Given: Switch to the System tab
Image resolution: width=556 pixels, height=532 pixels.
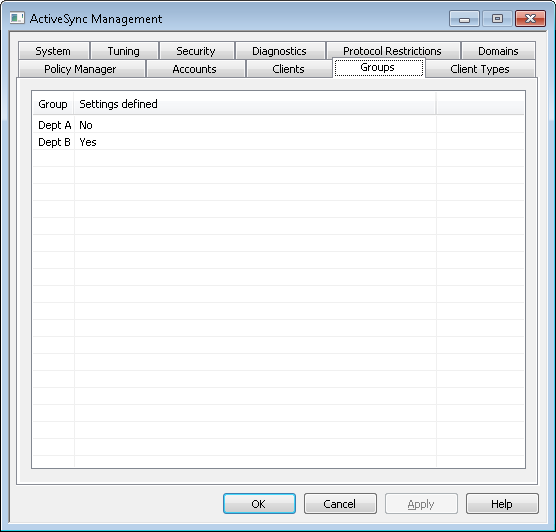Looking at the screenshot, I should point(54,51).
